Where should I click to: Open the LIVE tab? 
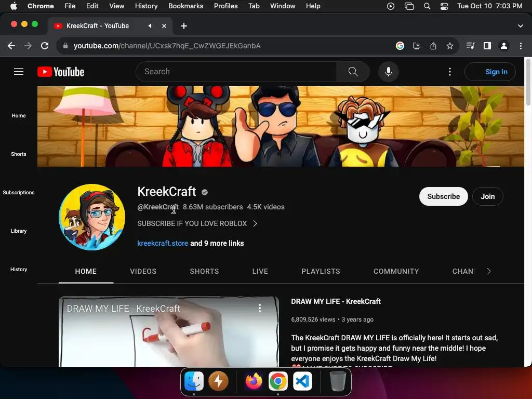(260, 271)
